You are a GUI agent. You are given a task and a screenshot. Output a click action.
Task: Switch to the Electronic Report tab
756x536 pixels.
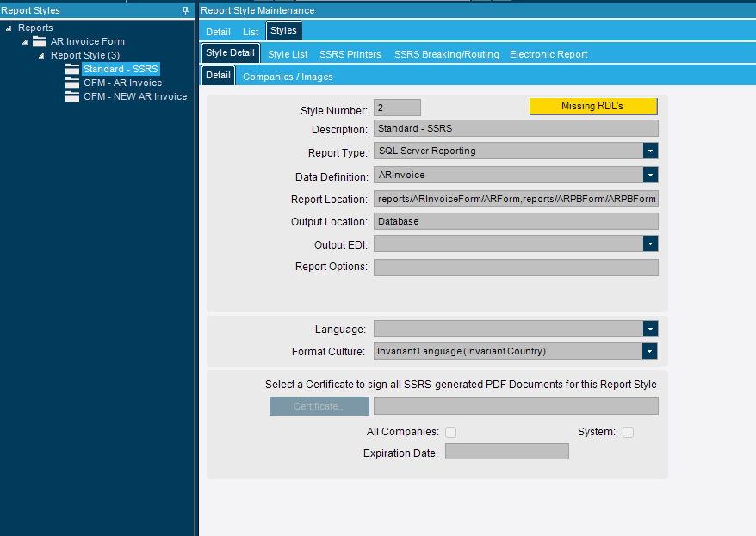coord(548,54)
